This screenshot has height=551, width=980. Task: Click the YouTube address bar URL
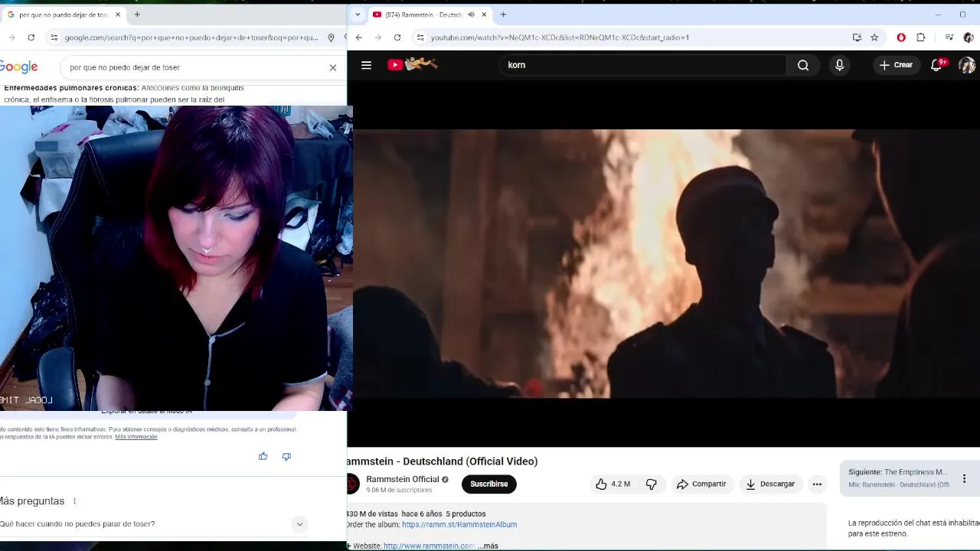coord(560,37)
